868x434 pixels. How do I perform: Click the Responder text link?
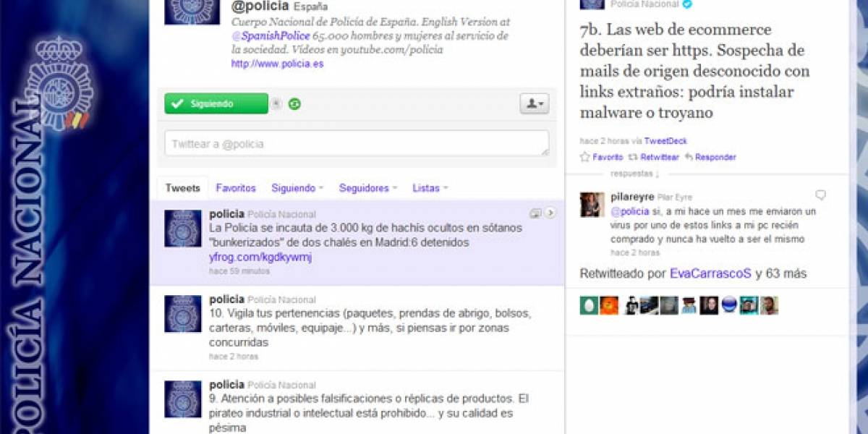[x=715, y=157]
